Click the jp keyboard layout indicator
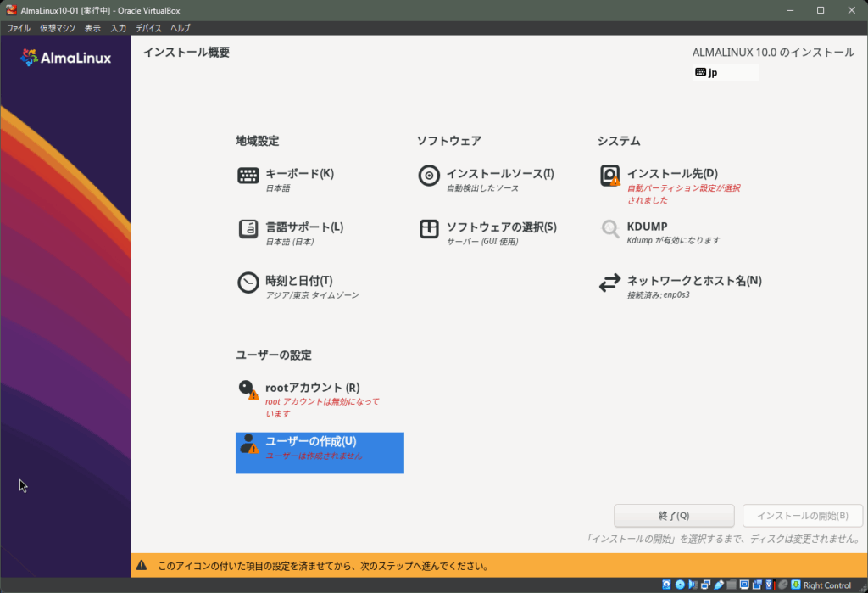Screen dimensions: 868x593 coord(726,72)
